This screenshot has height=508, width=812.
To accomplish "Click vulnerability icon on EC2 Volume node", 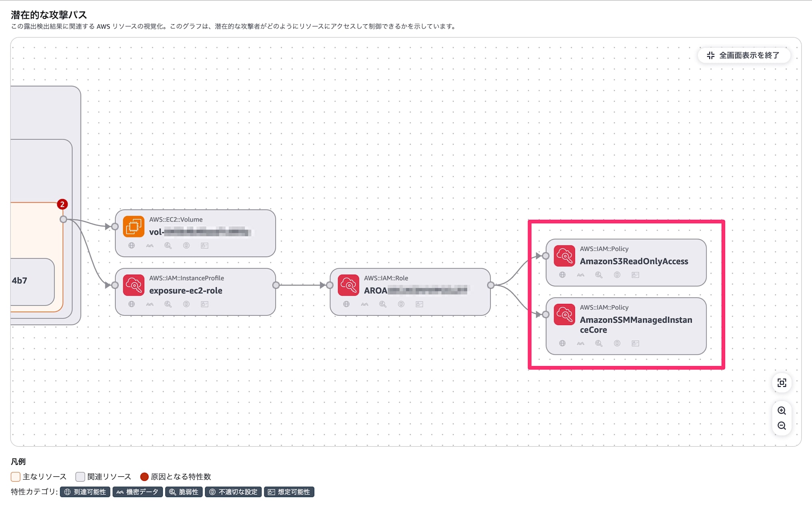I will click(x=168, y=245).
